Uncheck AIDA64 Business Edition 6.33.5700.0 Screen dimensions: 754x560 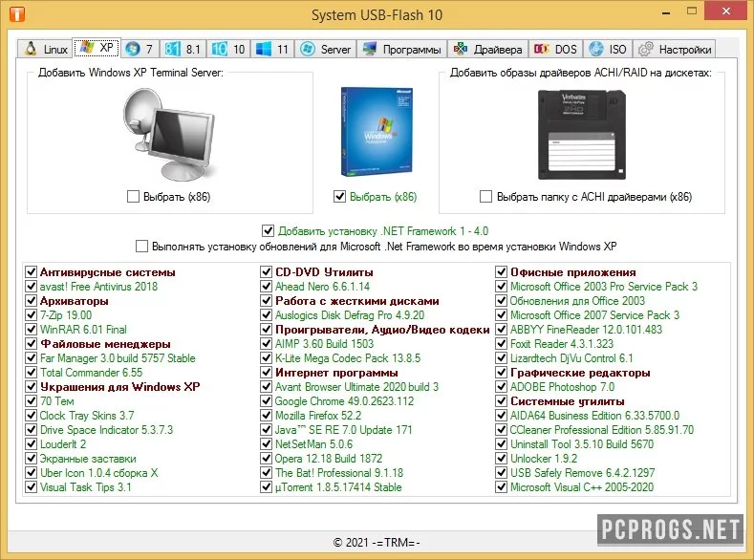[x=502, y=416]
